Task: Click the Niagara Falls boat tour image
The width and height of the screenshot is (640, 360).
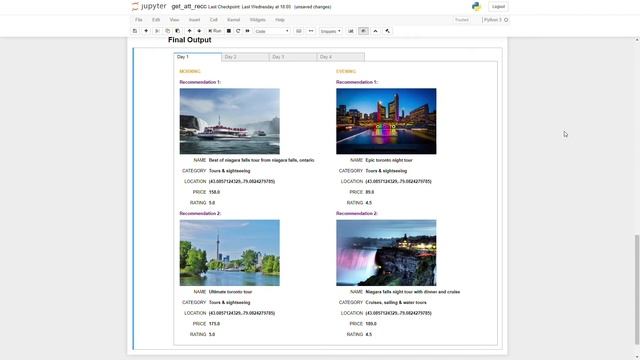Action: 230,121
